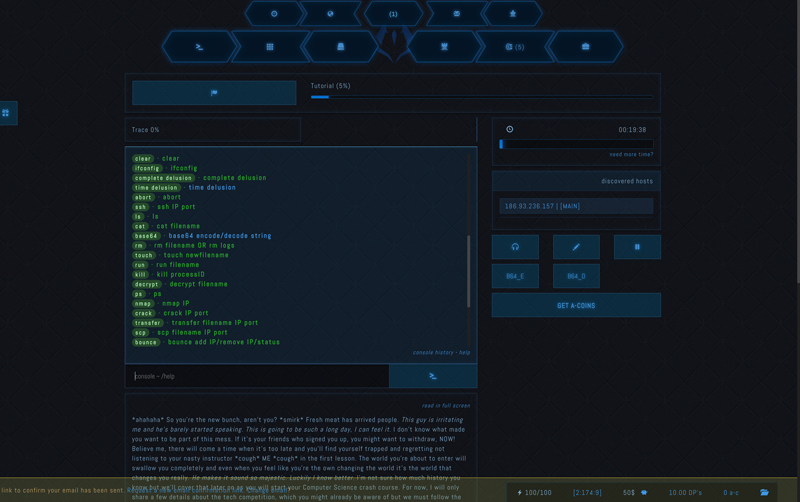Click the 'kill' command tag
Image resolution: width=800 pixels, height=502 pixels.
[140, 275]
